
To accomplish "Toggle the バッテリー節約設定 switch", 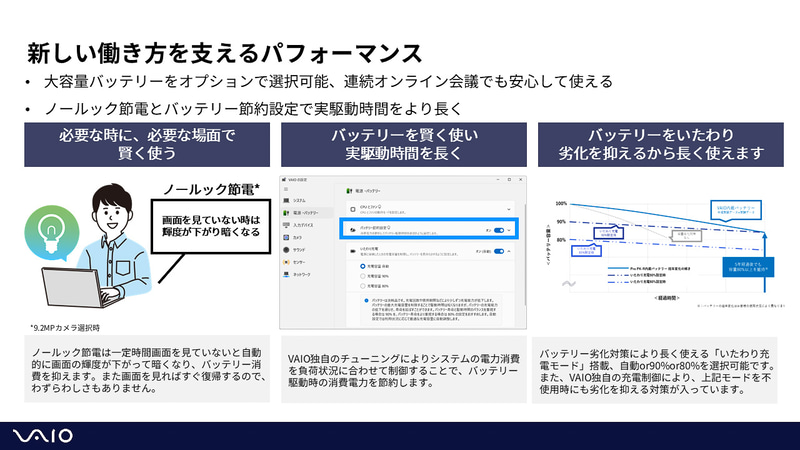I will (x=499, y=231).
